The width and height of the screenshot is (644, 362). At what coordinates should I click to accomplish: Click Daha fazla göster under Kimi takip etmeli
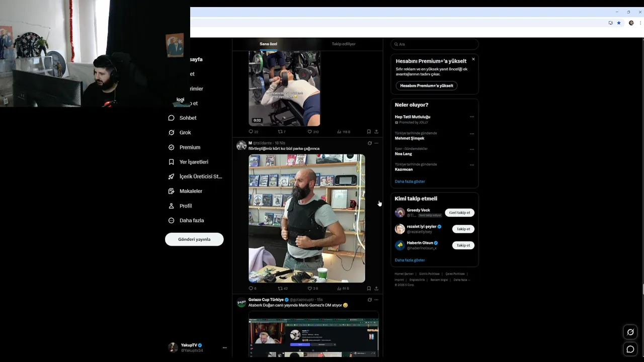click(x=410, y=260)
